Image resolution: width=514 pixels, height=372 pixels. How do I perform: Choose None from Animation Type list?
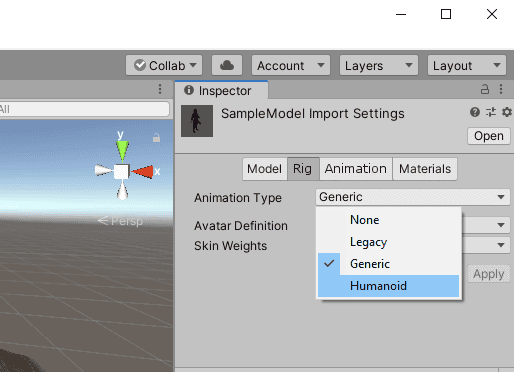tap(389, 220)
